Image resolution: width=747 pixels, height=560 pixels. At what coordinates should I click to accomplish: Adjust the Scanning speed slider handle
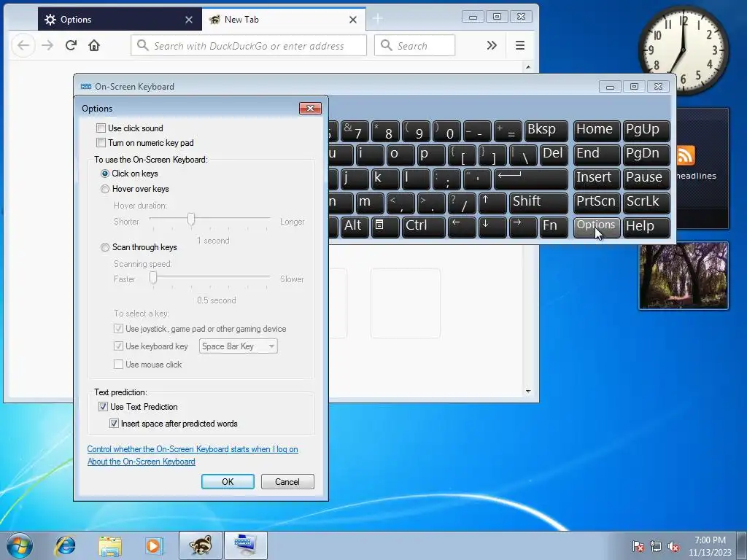click(x=153, y=278)
